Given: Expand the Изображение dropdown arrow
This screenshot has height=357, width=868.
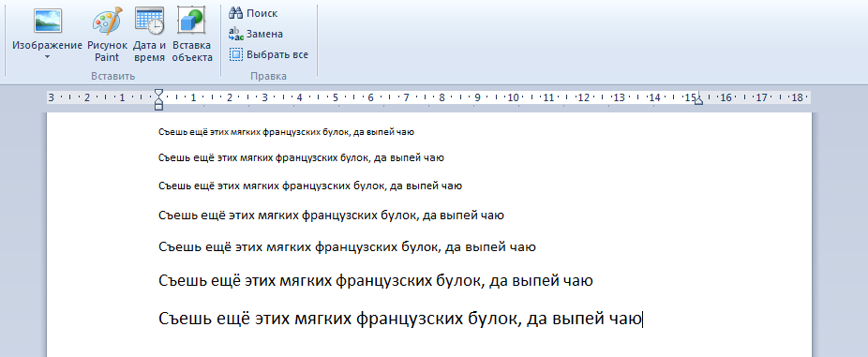Looking at the screenshot, I should [x=47, y=57].
